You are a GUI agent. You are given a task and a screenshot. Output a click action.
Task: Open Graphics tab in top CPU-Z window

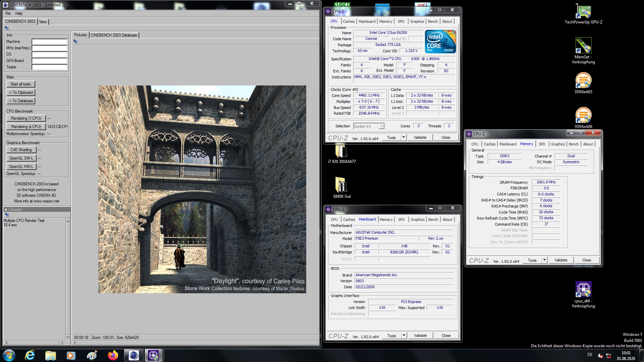(x=417, y=21)
